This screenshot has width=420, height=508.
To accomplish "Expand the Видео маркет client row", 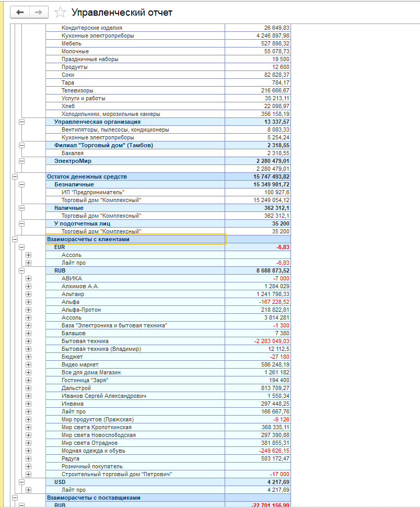I will [29, 364].
